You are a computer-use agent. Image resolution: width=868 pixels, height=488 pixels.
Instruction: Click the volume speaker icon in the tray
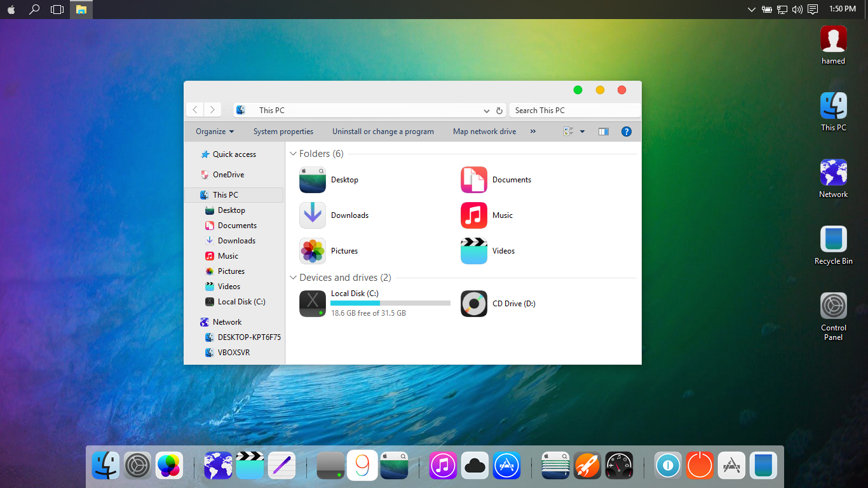(797, 10)
